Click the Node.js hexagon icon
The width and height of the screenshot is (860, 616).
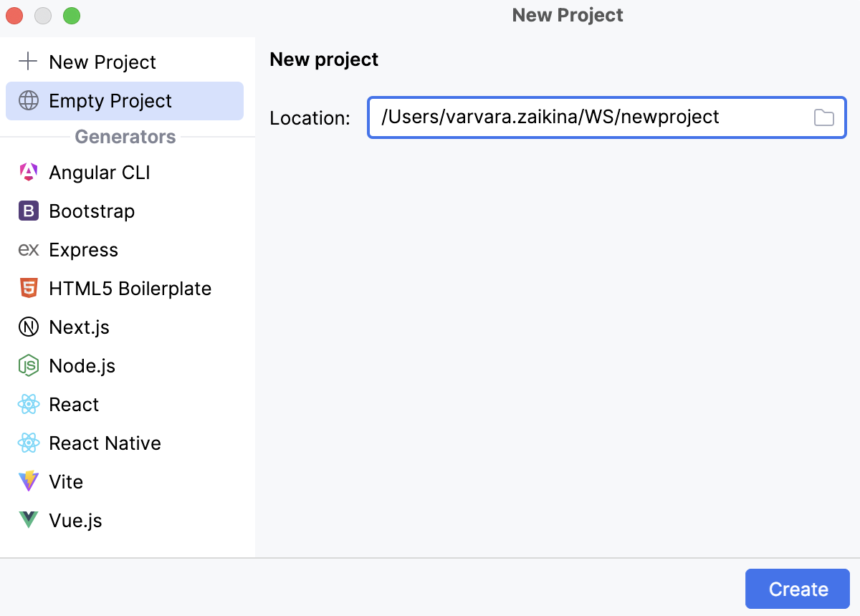click(x=28, y=365)
